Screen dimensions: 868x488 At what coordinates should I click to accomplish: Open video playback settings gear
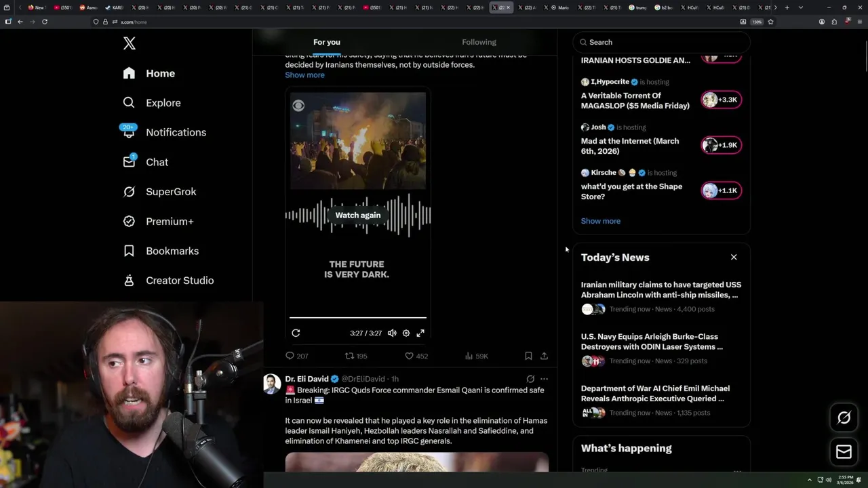[406, 333]
